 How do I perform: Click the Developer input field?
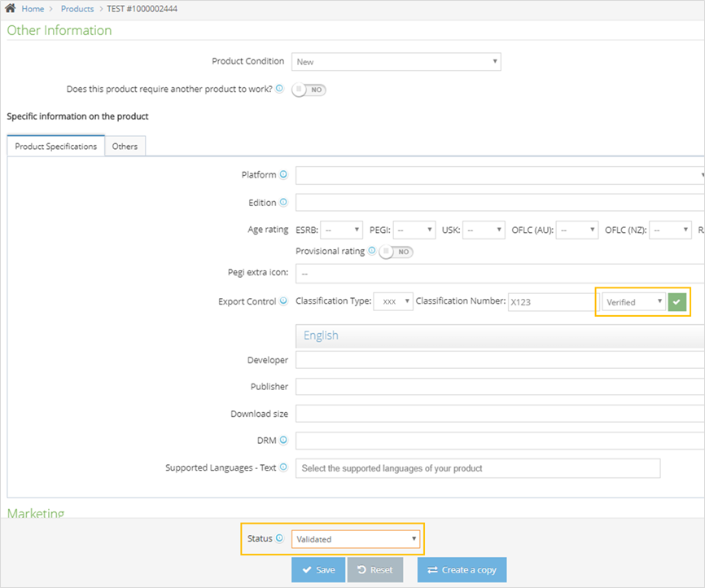[x=498, y=360]
